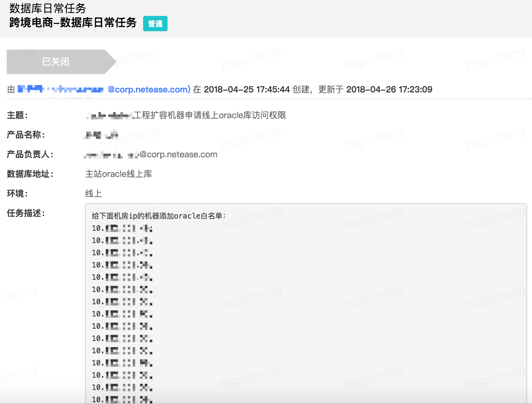Click the 主题 field label

coord(17,115)
